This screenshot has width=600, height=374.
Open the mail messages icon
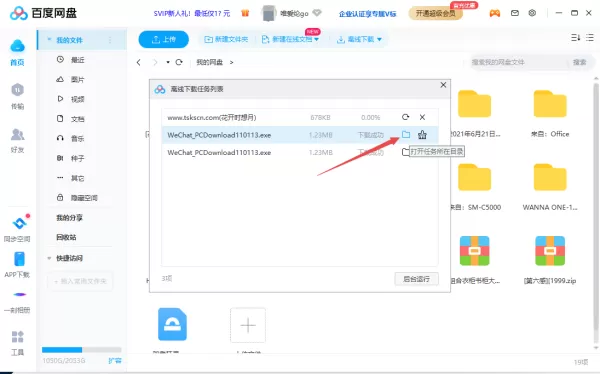(515, 13)
